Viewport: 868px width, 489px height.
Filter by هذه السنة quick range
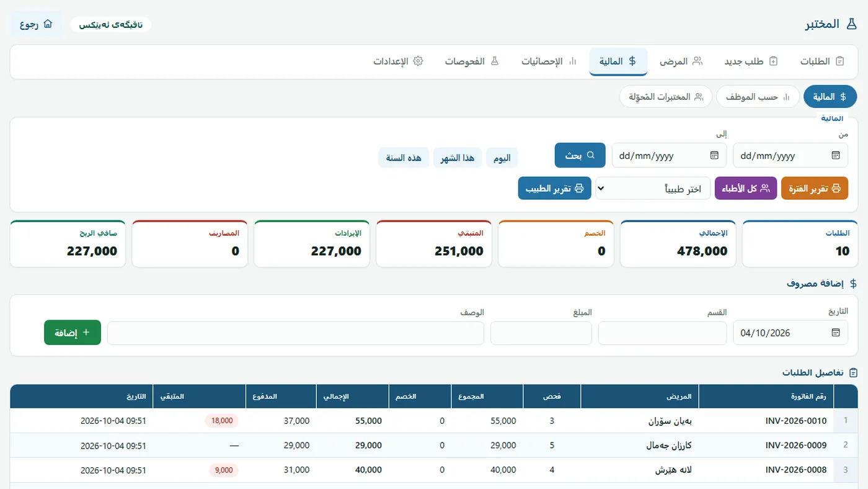(404, 158)
